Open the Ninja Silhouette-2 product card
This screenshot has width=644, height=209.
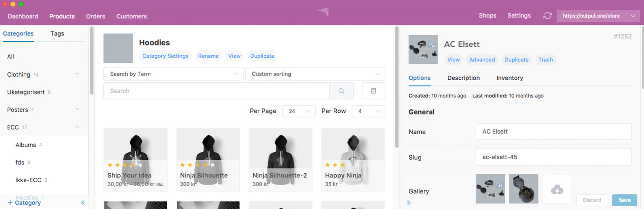click(x=281, y=160)
